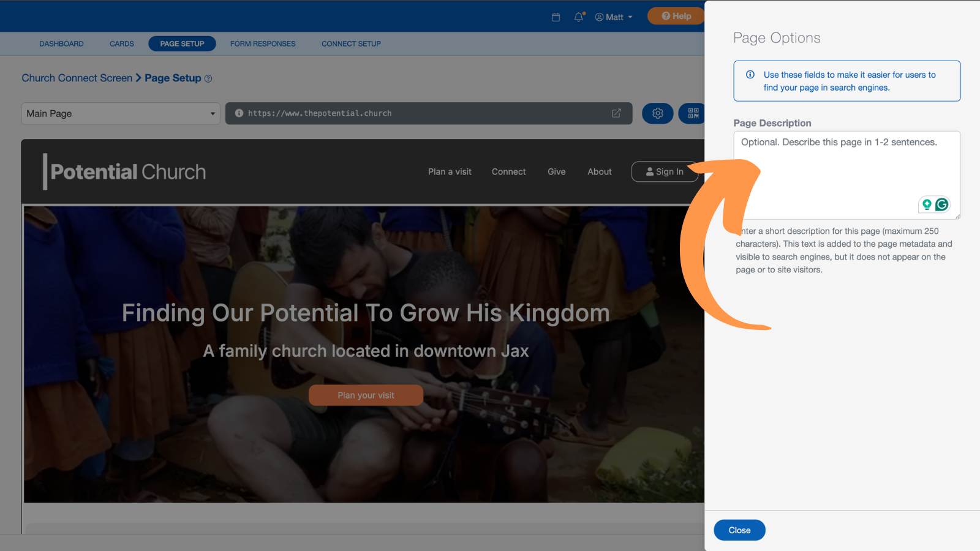This screenshot has width=980, height=551.
Task: Open page URL in new window icon
Action: tap(616, 113)
